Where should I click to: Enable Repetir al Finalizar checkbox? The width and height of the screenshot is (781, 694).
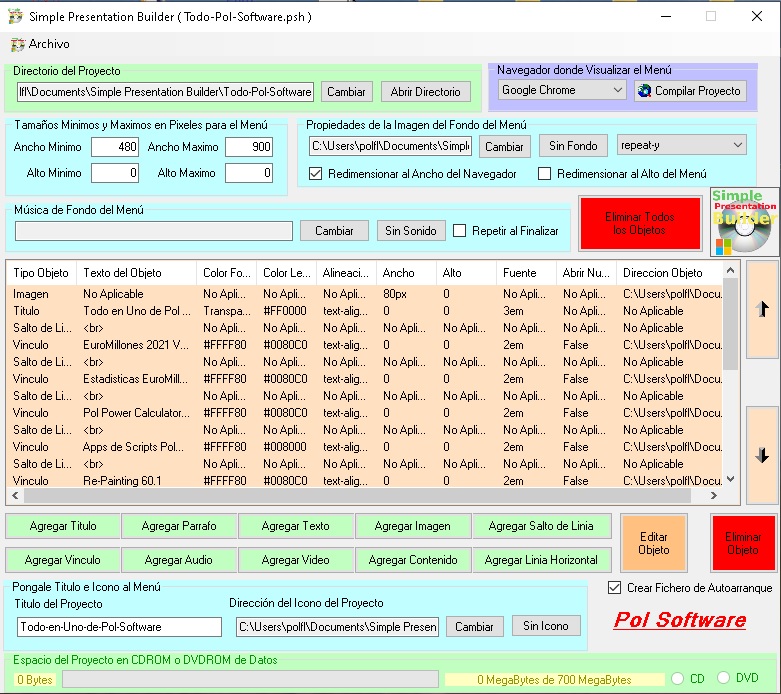460,231
